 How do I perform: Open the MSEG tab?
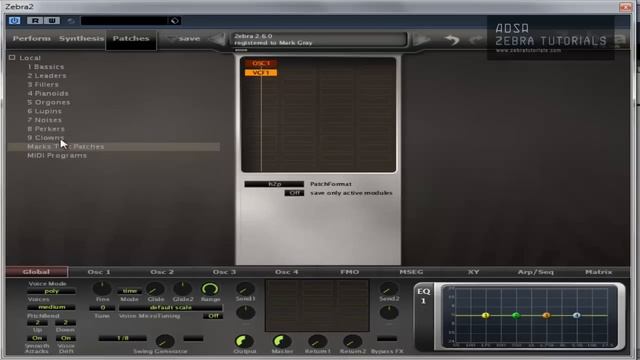[x=411, y=272]
